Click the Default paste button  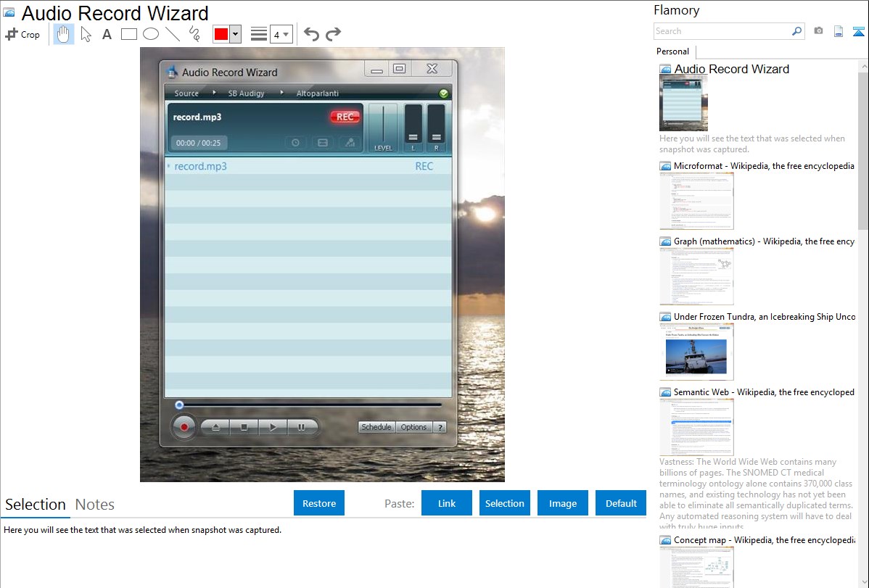click(x=621, y=503)
